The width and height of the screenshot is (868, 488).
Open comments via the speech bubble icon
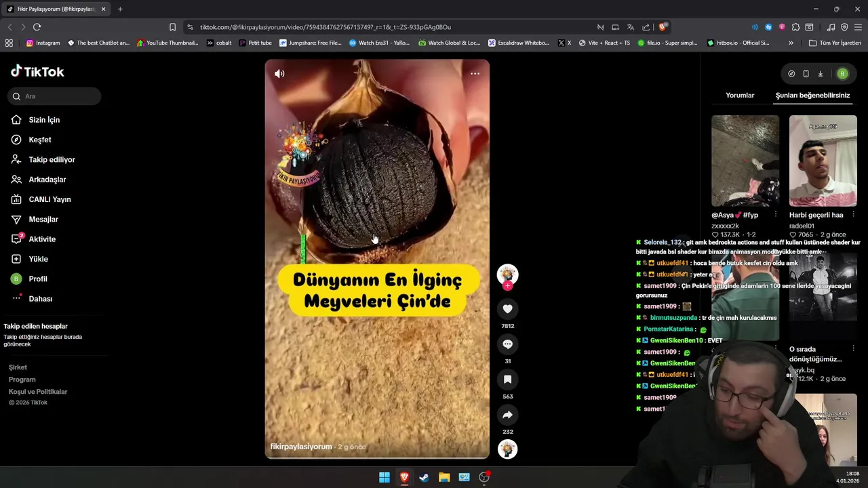click(507, 344)
